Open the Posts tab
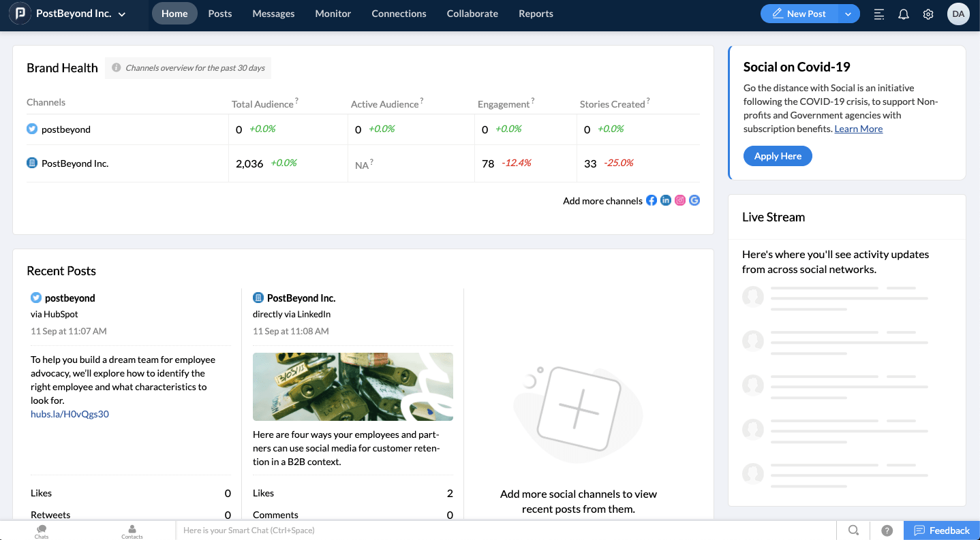 coord(219,14)
